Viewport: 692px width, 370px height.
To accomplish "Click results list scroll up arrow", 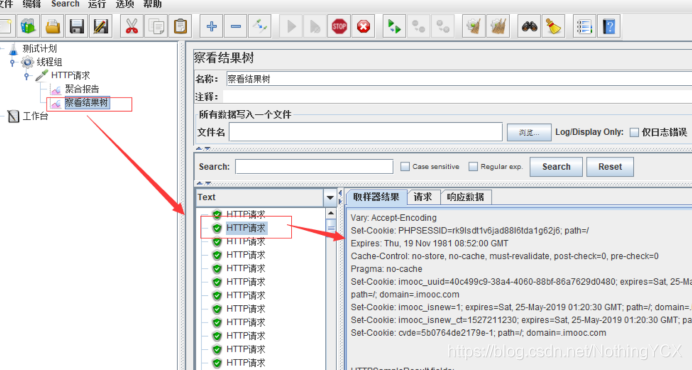I will [x=331, y=213].
